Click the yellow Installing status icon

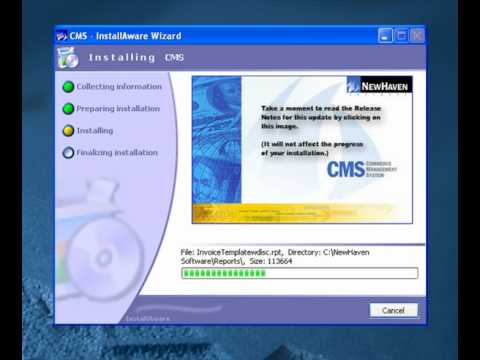pyautogui.click(x=68, y=131)
